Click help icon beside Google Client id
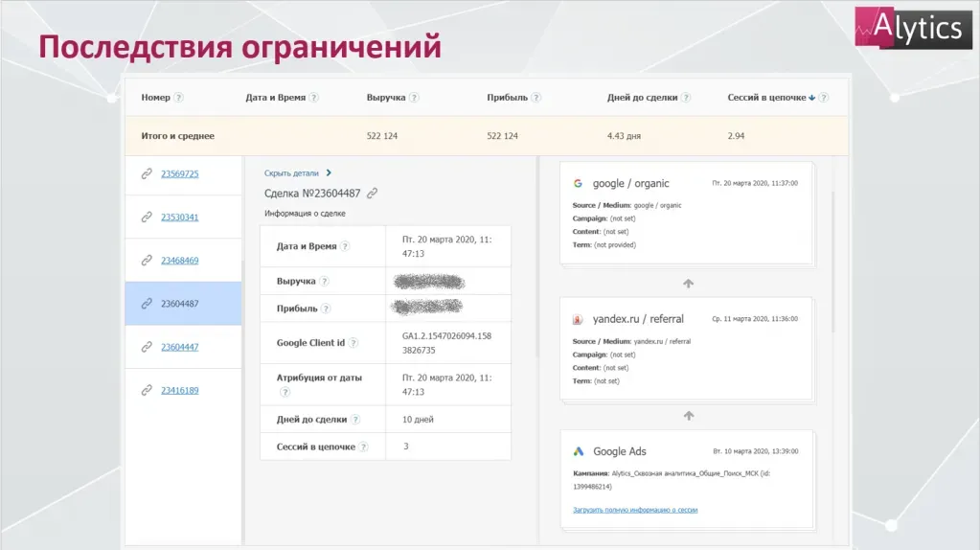Screen dimensions: 980x550 (x=353, y=342)
